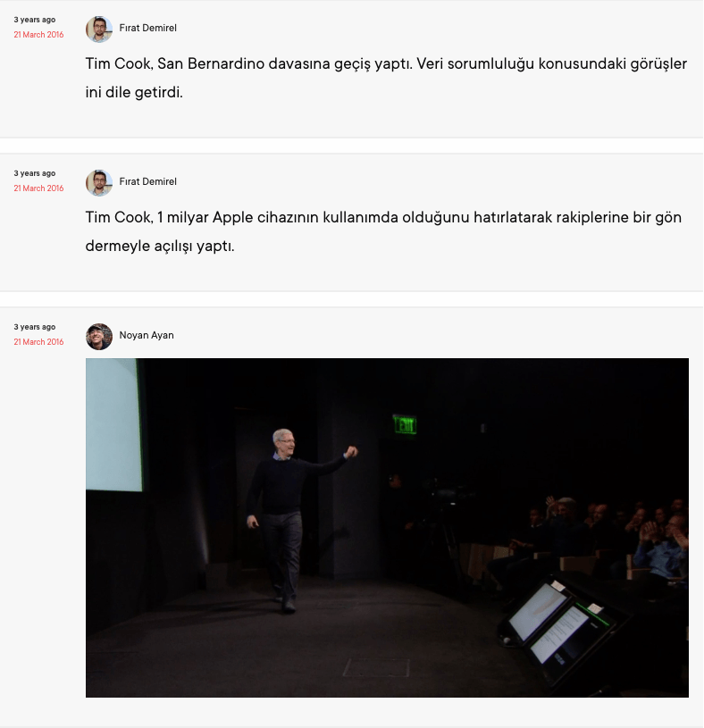Screen dimensions: 704x728
Task: Click the second post's 21 March 2016 date
Action: pos(38,188)
